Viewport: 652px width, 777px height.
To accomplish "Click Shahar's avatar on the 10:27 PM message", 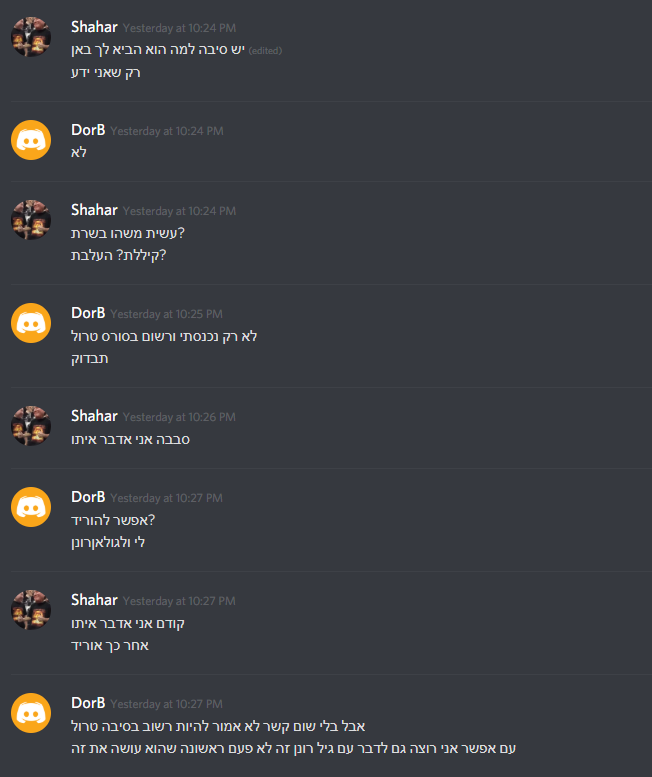I will 31,610.
